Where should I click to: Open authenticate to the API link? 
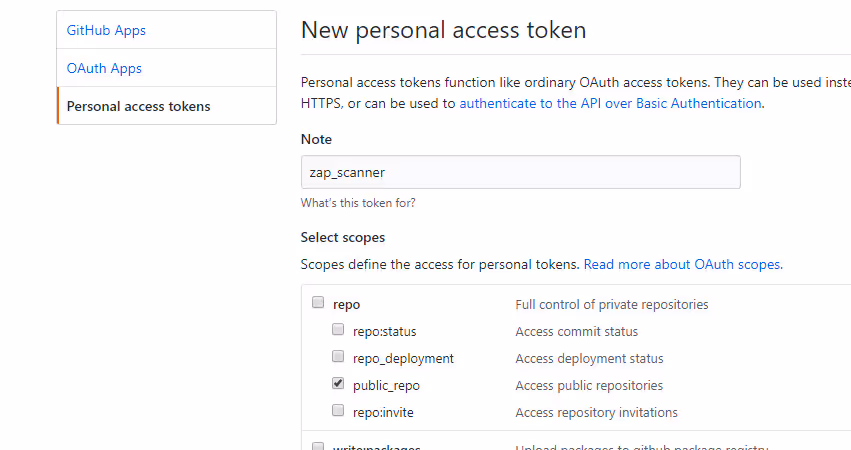(x=611, y=103)
